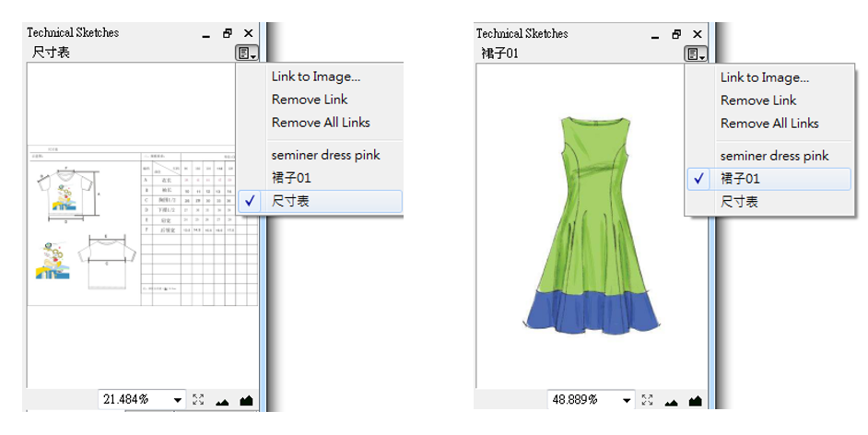This screenshot has width=868, height=435.
Task: Click fit-to-window icon in left panel
Action: point(199,400)
